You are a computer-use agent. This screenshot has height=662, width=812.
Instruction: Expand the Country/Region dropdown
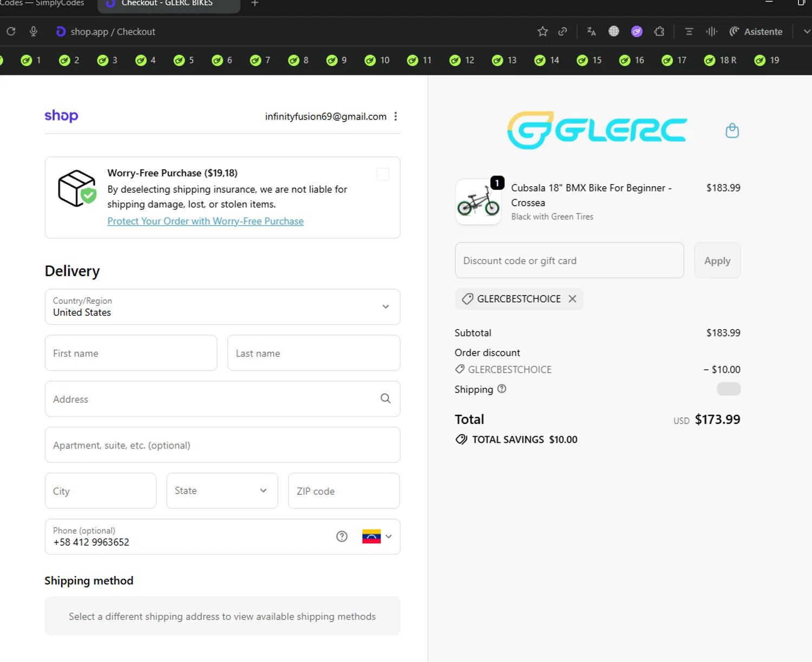pyautogui.click(x=222, y=307)
